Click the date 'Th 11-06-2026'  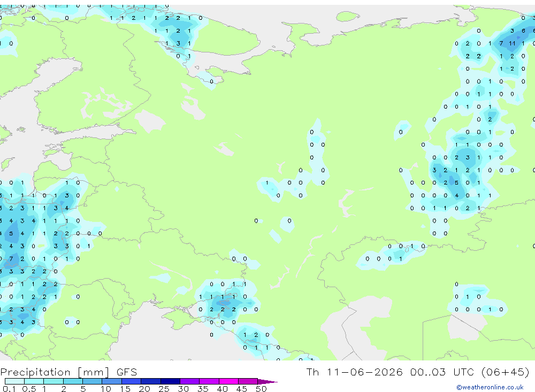(355, 372)
